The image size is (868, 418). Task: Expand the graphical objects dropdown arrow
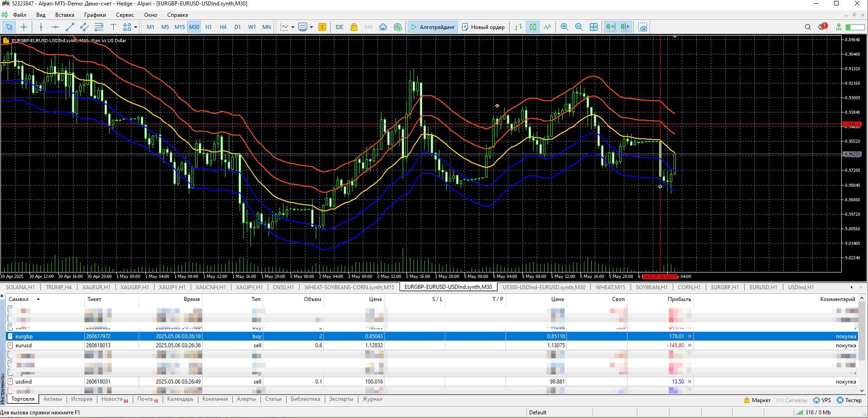(135, 27)
